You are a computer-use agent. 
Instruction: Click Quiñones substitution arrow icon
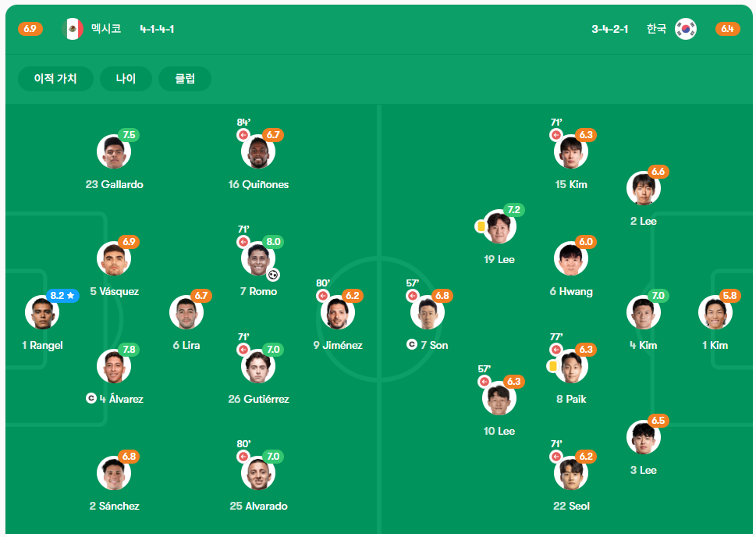coord(243,135)
